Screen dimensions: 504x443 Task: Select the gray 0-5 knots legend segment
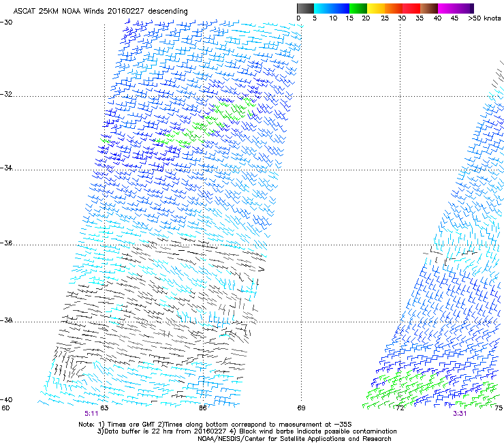tap(305, 8)
